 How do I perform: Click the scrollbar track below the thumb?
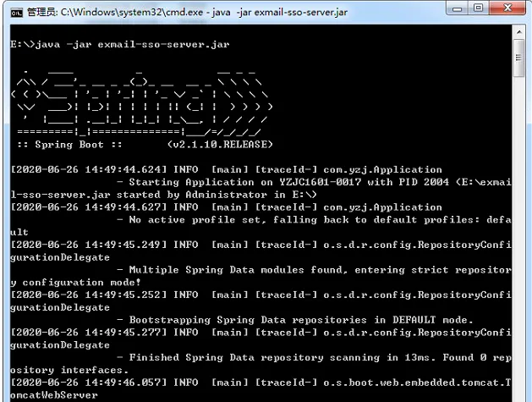click(x=519, y=238)
